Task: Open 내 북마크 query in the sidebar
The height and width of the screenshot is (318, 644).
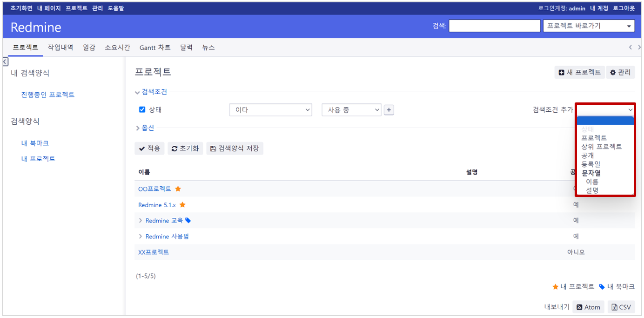Action: click(35, 143)
